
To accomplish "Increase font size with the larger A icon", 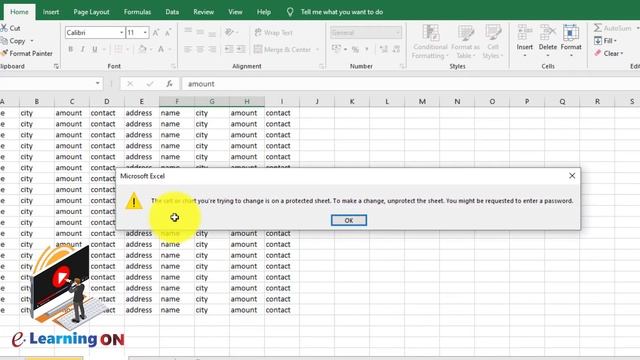I will coord(156,33).
